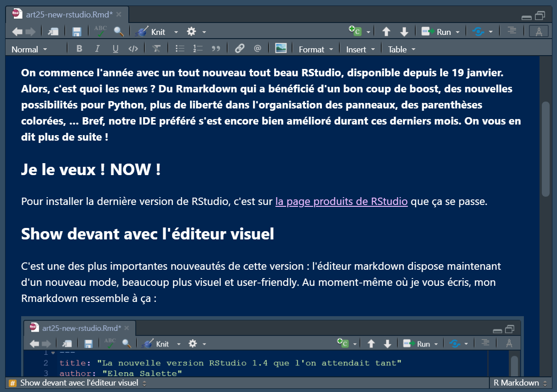Toggle inline code formatting
The image size is (557, 392).
point(133,49)
